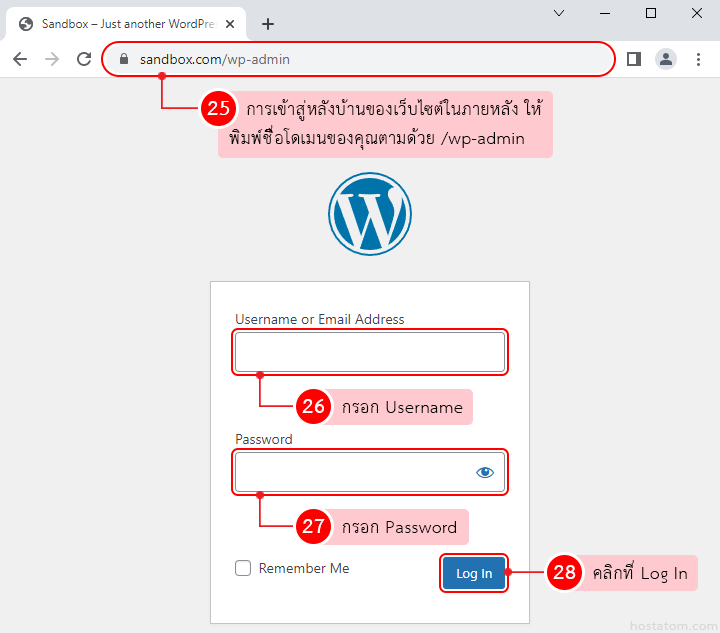This screenshot has width=720, height=633.
Task: Show password using the eye icon
Action: 485,472
